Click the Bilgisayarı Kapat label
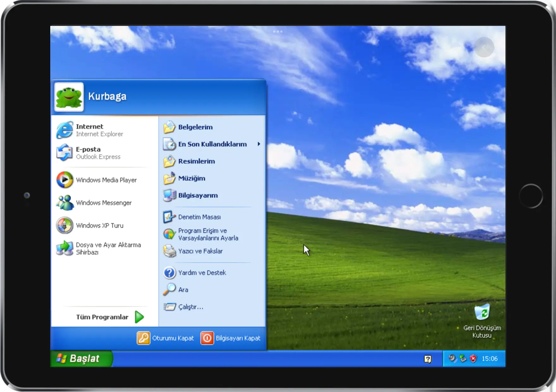The height and width of the screenshot is (392, 556). [238, 338]
